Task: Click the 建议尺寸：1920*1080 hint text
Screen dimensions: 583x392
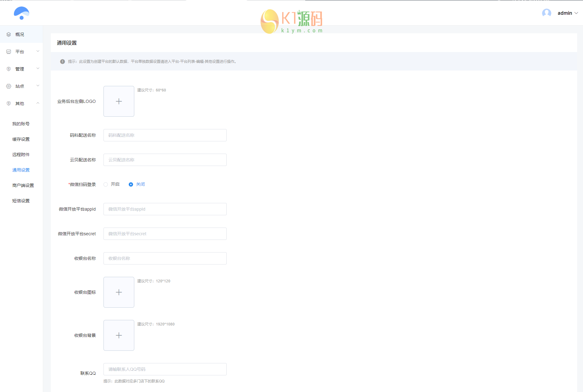Action: click(156, 324)
